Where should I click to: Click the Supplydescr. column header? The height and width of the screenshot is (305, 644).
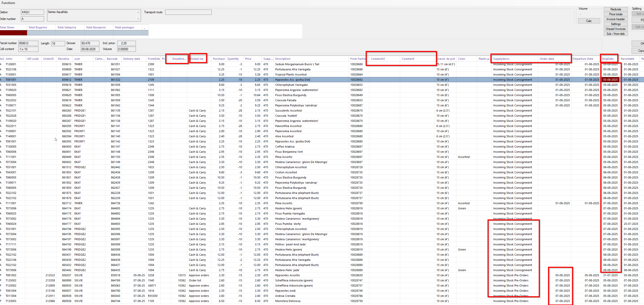(x=501, y=59)
